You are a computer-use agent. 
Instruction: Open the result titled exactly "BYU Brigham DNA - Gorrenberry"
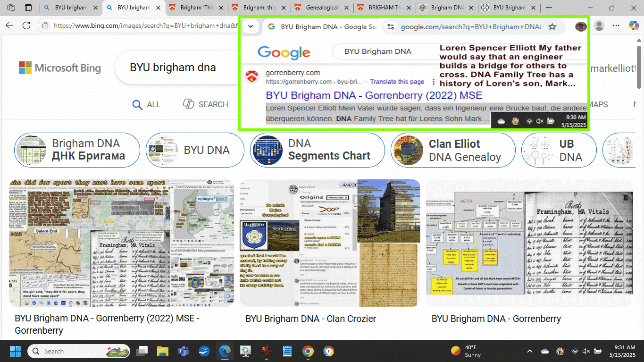[x=496, y=319]
